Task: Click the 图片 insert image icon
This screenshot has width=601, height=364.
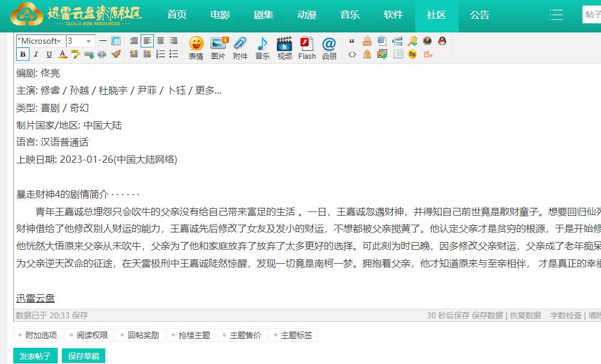Action: [218, 47]
